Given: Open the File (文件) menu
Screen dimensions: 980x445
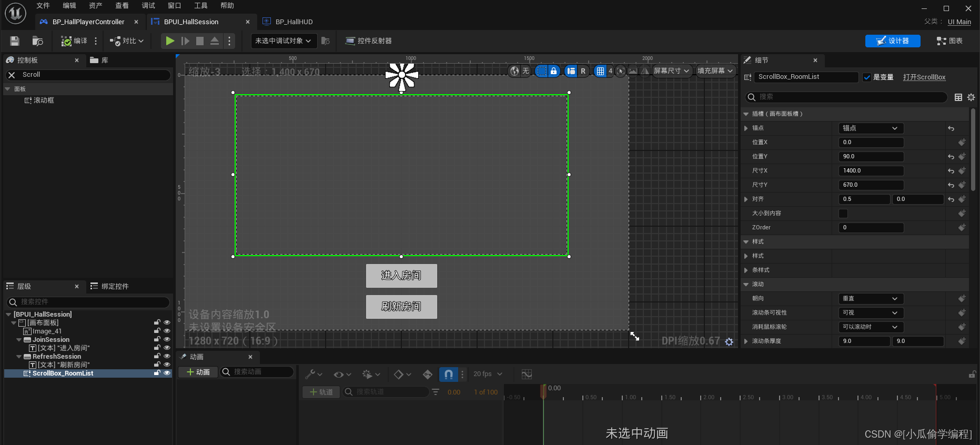Looking at the screenshot, I should tap(43, 6).
